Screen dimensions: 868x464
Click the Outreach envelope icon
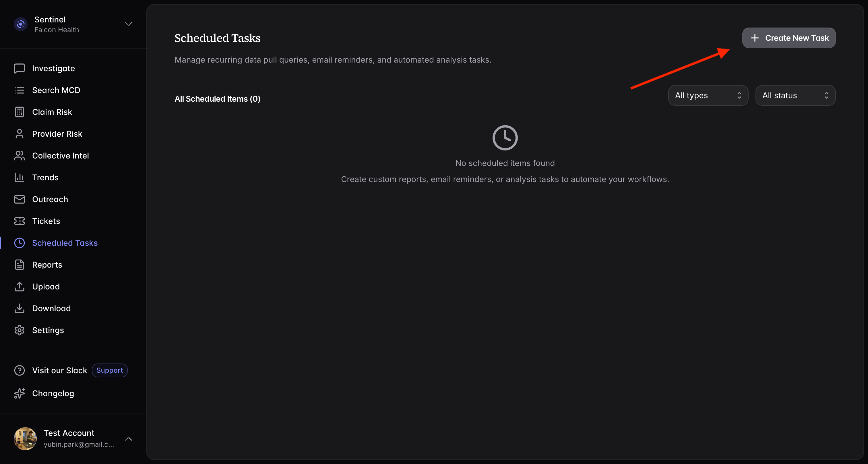[x=19, y=199]
